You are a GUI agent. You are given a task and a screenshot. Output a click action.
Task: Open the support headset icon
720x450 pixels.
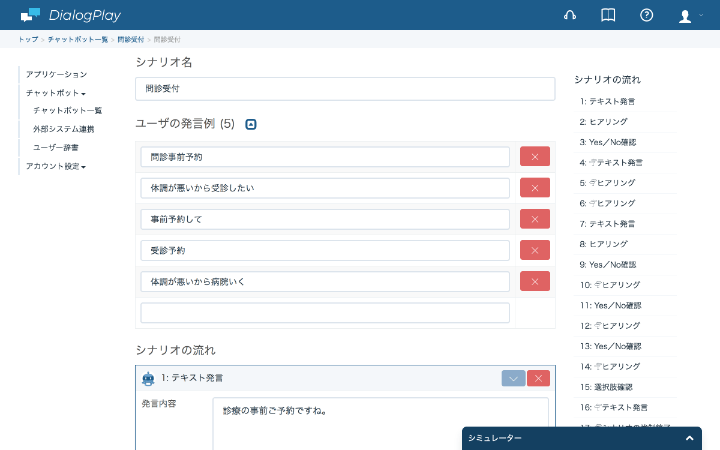pos(570,15)
